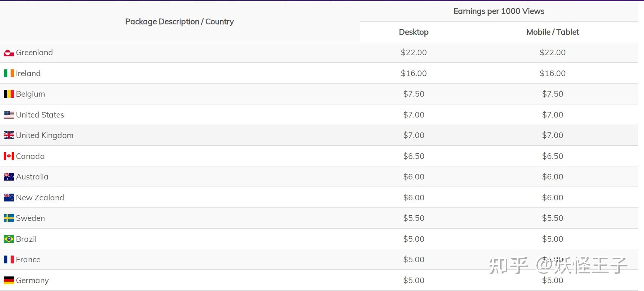This screenshot has width=644, height=291.
Task: Click the Greenland flag icon
Action: click(x=9, y=53)
